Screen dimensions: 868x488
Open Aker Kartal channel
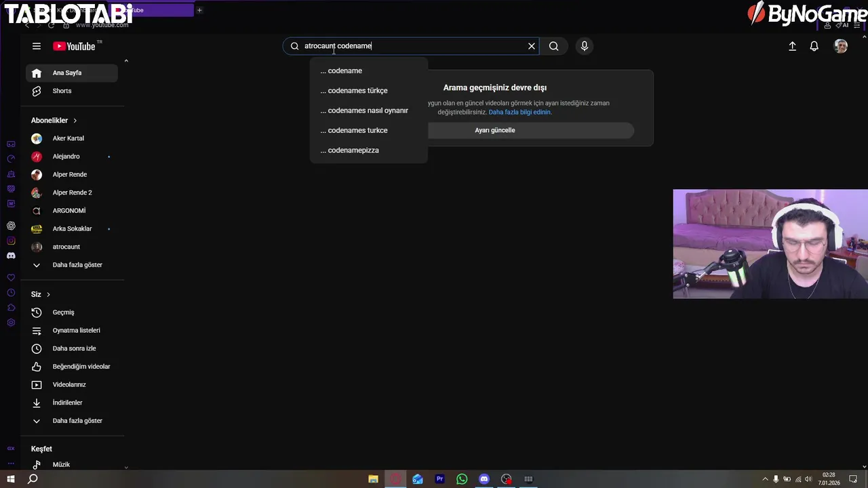point(72,138)
